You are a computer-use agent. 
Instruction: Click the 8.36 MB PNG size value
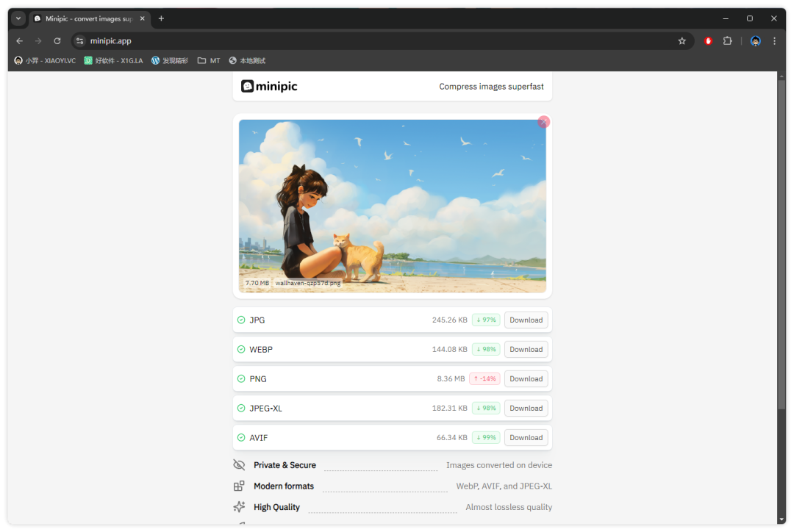pos(451,378)
